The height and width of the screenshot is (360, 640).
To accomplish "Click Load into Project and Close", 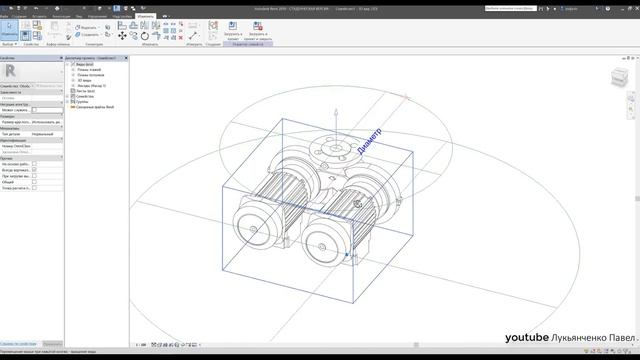I will click(x=258, y=31).
